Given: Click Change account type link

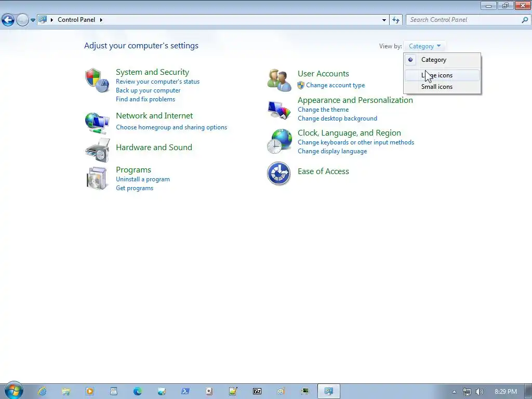Looking at the screenshot, I should point(335,85).
